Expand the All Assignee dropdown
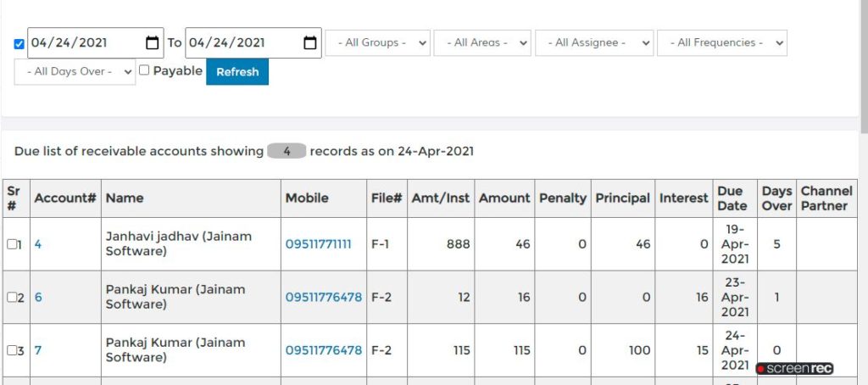868x385 pixels. [594, 42]
